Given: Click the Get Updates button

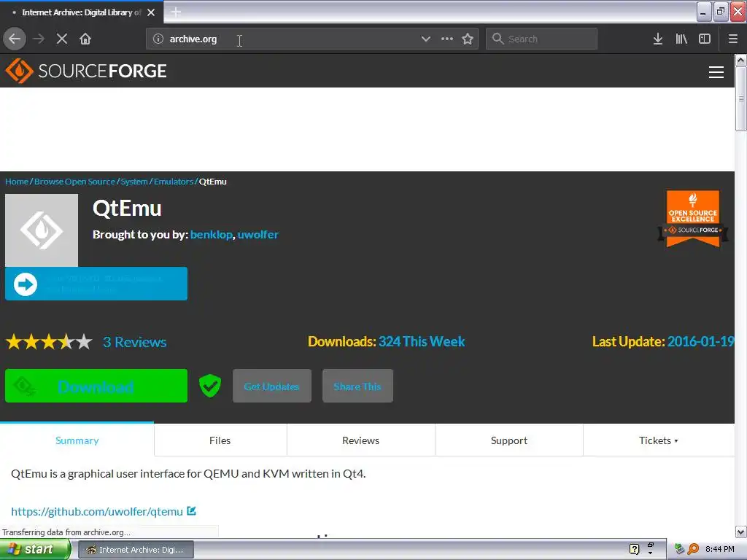Looking at the screenshot, I should [271, 386].
